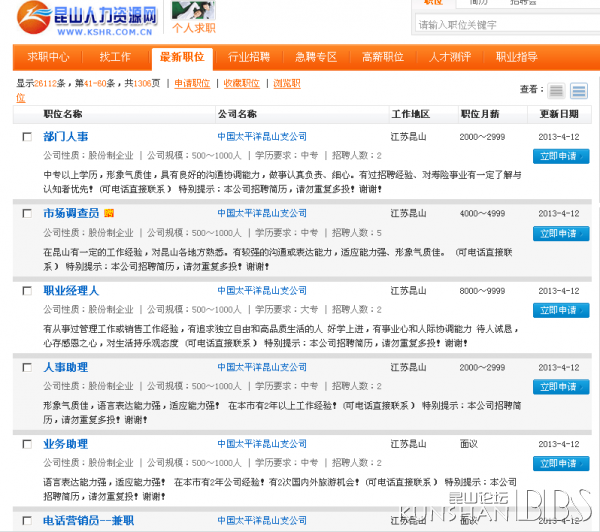Open the 职业经理人 job title

[71, 291]
